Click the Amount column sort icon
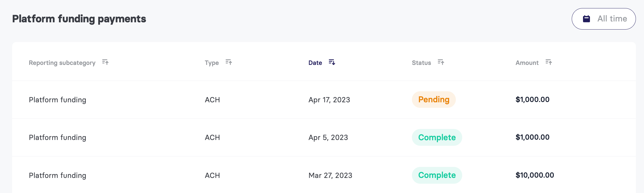The width and height of the screenshot is (644, 193). tap(549, 62)
